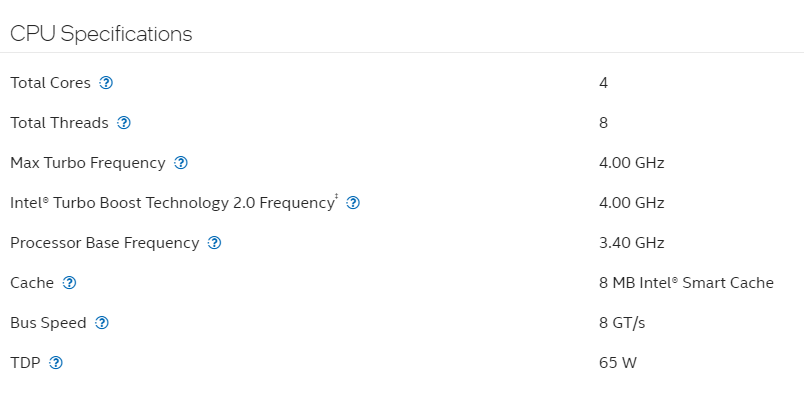This screenshot has height=401, width=804.
Task: Click the Total Threads label text
Action: (x=59, y=123)
